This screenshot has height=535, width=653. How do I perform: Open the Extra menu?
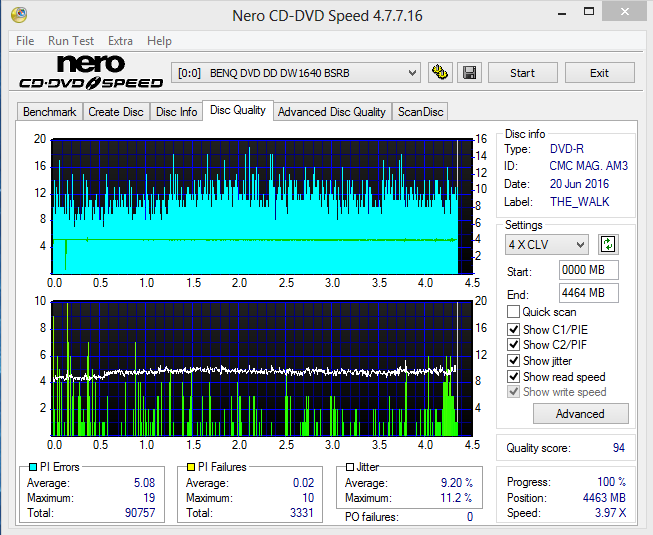point(120,41)
